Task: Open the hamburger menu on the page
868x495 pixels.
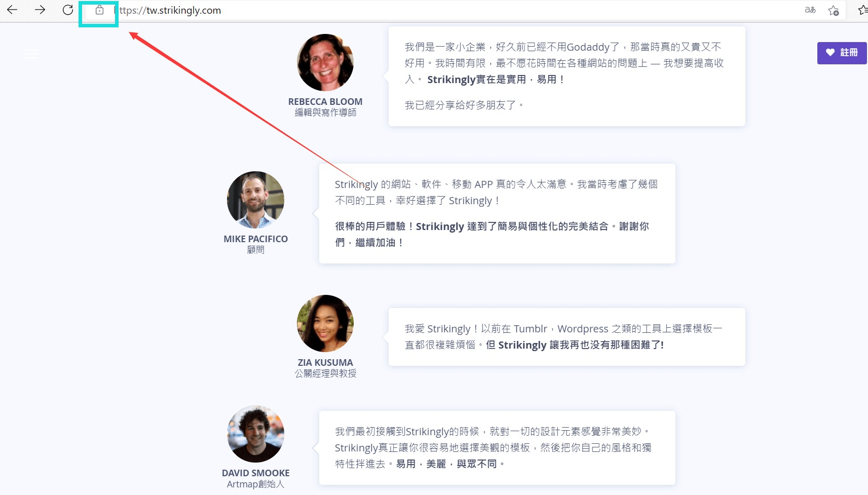Action: tap(31, 54)
